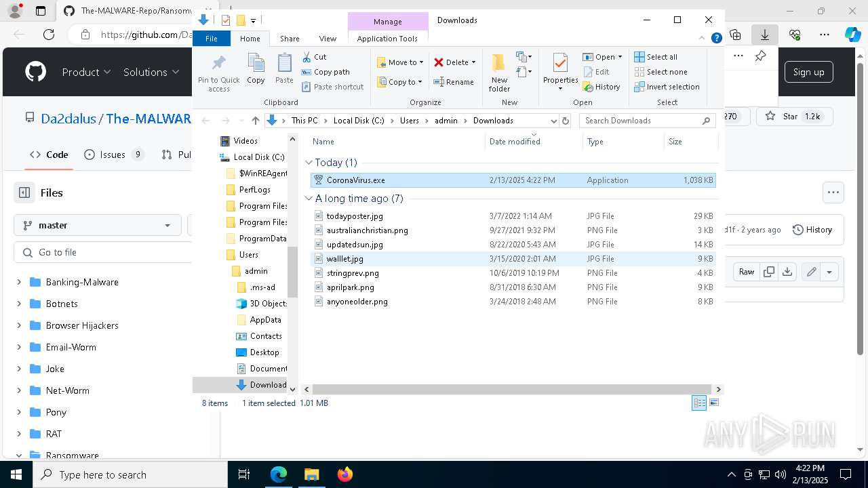This screenshot has height=488, width=868.
Task: Click taskbar Type here to search box
Action: coord(130,474)
